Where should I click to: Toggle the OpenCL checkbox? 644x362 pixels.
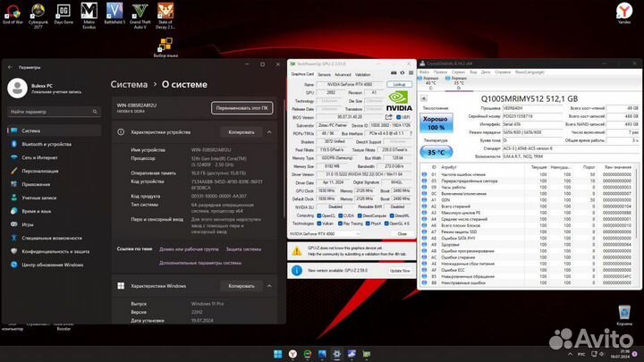click(318, 215)
